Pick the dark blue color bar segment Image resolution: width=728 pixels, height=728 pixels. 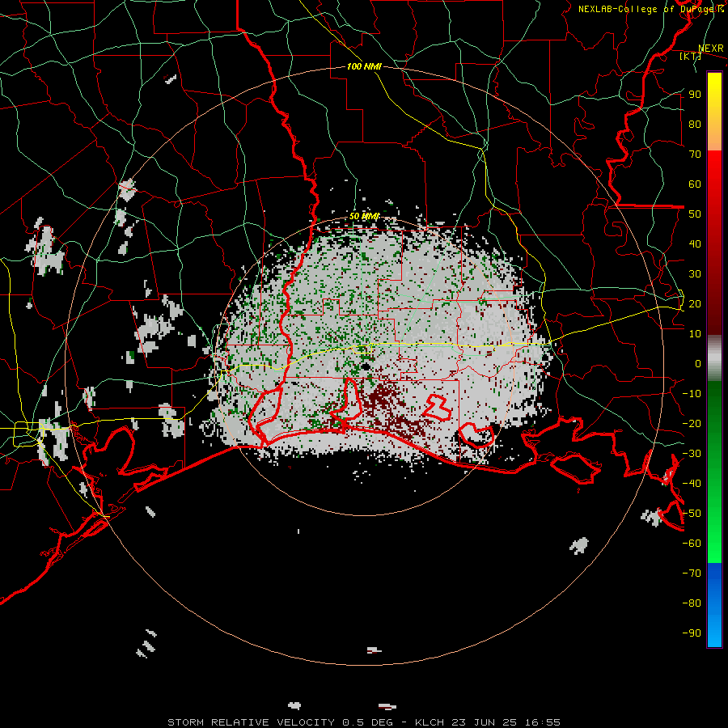click(x=714, y=572)
